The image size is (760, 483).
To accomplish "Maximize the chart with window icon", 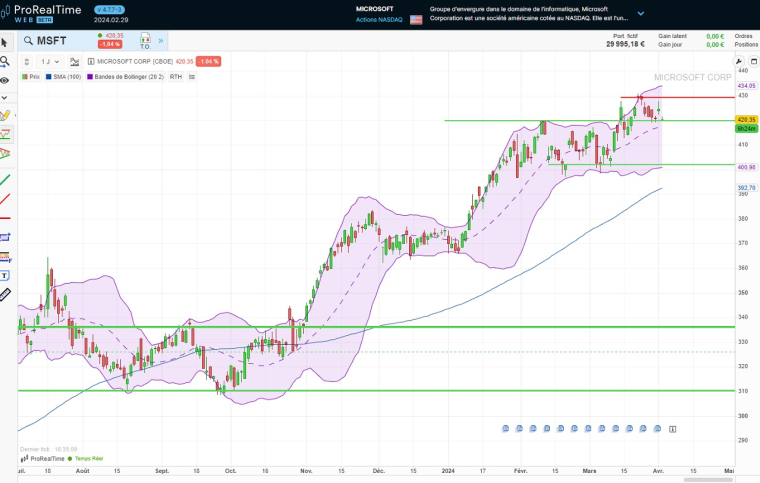I will point(752,61).
